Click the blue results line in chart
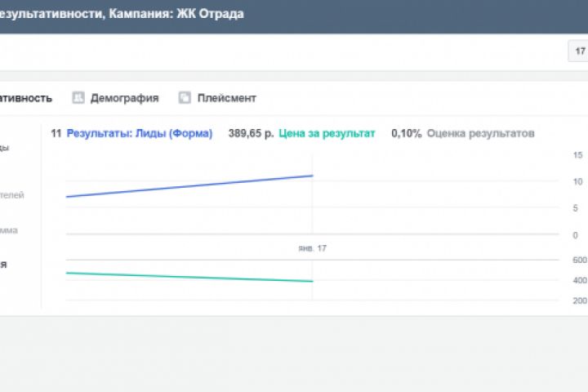 click(x=189, y=186)
